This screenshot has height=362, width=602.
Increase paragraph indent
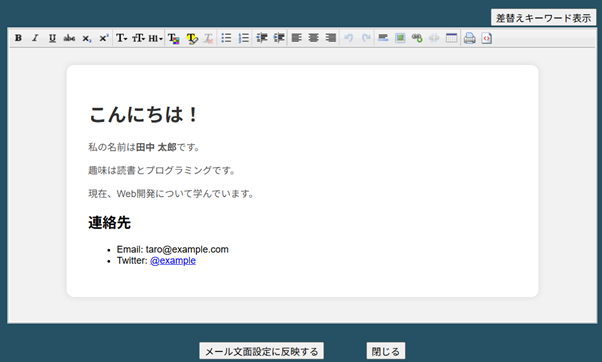279,38
